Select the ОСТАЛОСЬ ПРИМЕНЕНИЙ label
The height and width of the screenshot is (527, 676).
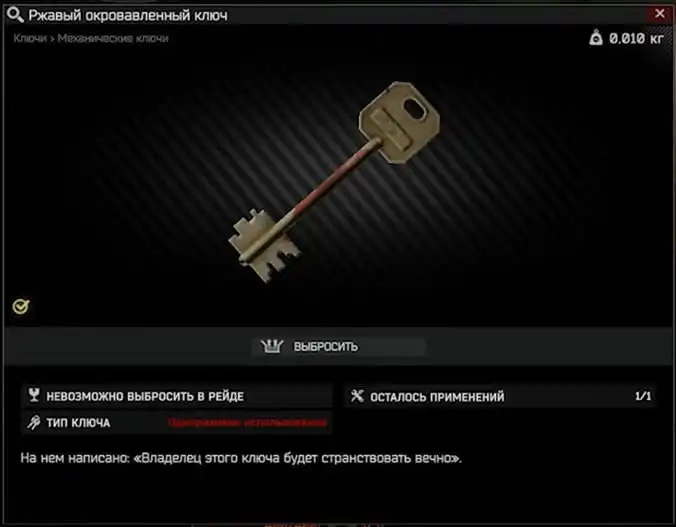tap(437, 397)
